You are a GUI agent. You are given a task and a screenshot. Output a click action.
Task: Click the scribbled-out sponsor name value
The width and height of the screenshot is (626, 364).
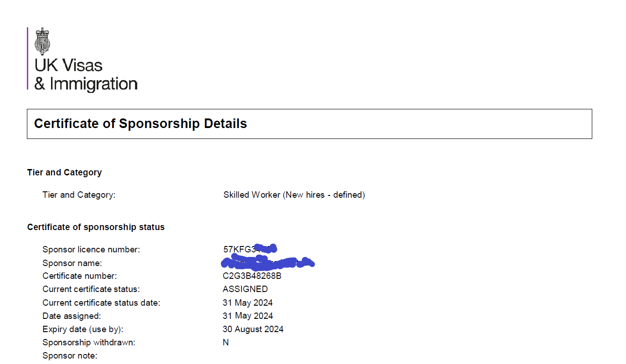268,262
